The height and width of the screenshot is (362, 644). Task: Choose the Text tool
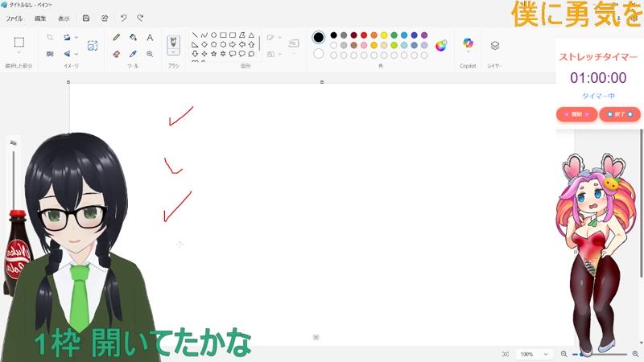[150, 37]
